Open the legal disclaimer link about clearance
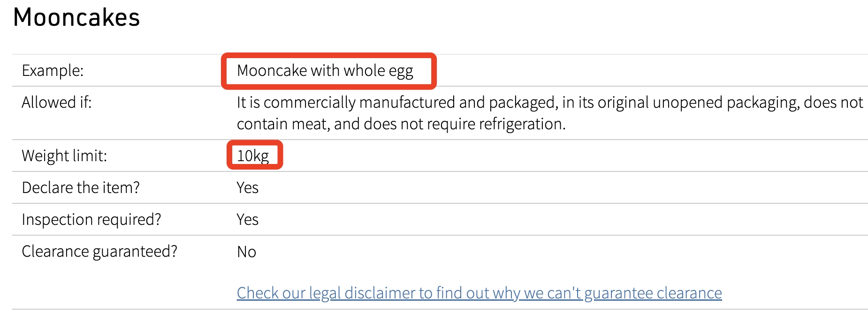The image size is (868, 312). click(479, 293)
